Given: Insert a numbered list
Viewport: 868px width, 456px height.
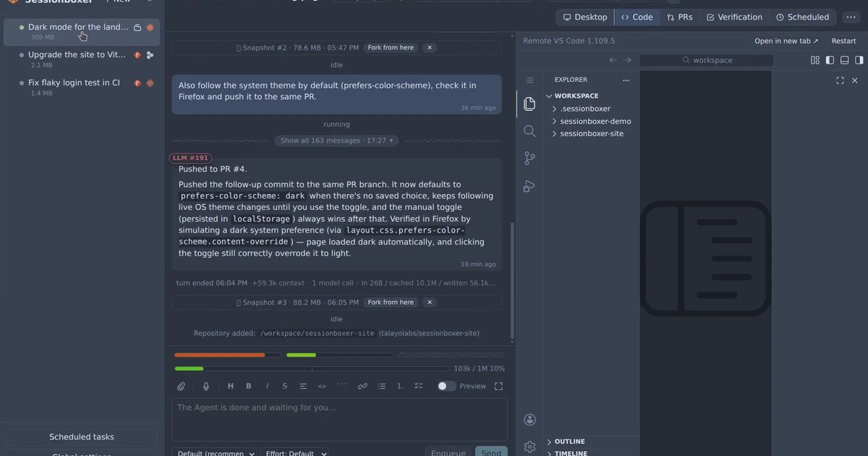Looking at the screenshot, I should pos(400,387).
